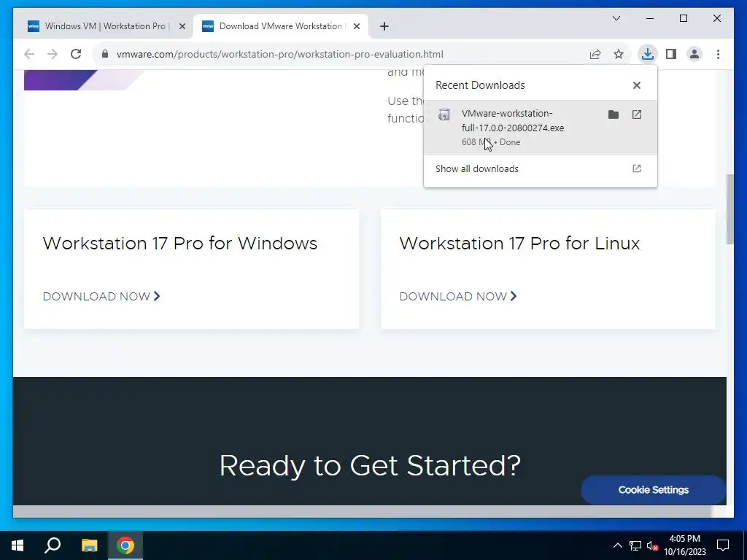Screen dimensions: 747x560
Task: Click the Recent Downloads title
Action: (x=480, y=85)
